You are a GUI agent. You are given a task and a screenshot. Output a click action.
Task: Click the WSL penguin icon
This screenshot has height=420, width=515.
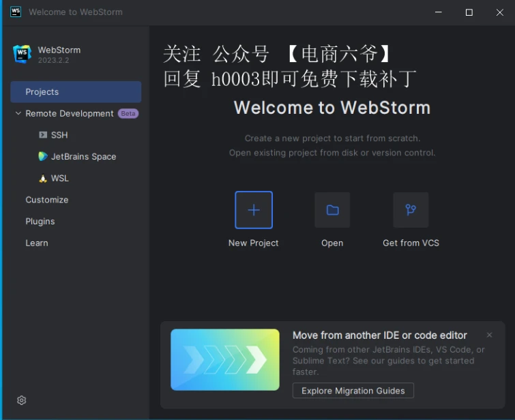pyautogui.click(x=43, y=179)
